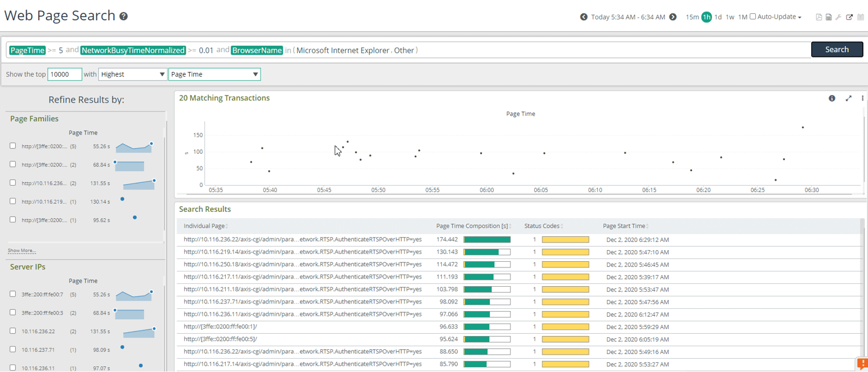The width and height of the screenshot is (868, 372).
Task: Click the Show More link under Page Families
Action: [x=22, y=250]
